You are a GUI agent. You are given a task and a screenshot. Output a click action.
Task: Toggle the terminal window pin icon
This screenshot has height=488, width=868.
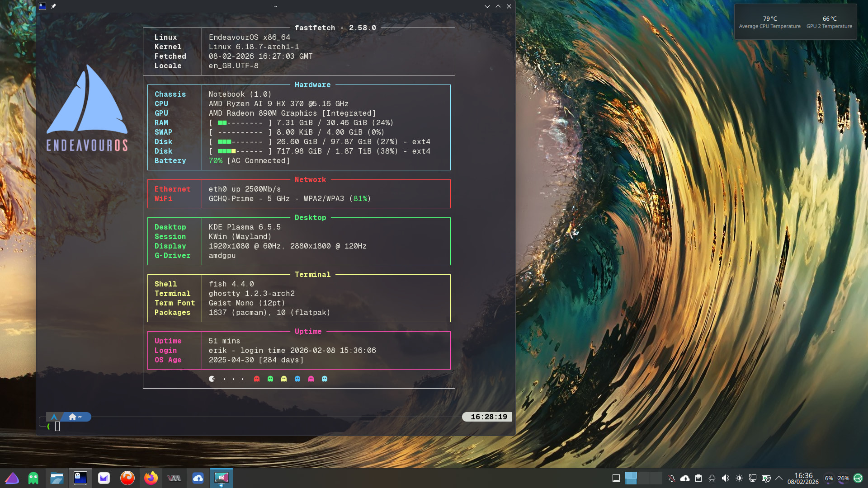pyautogui.click(x=53, y=6)
